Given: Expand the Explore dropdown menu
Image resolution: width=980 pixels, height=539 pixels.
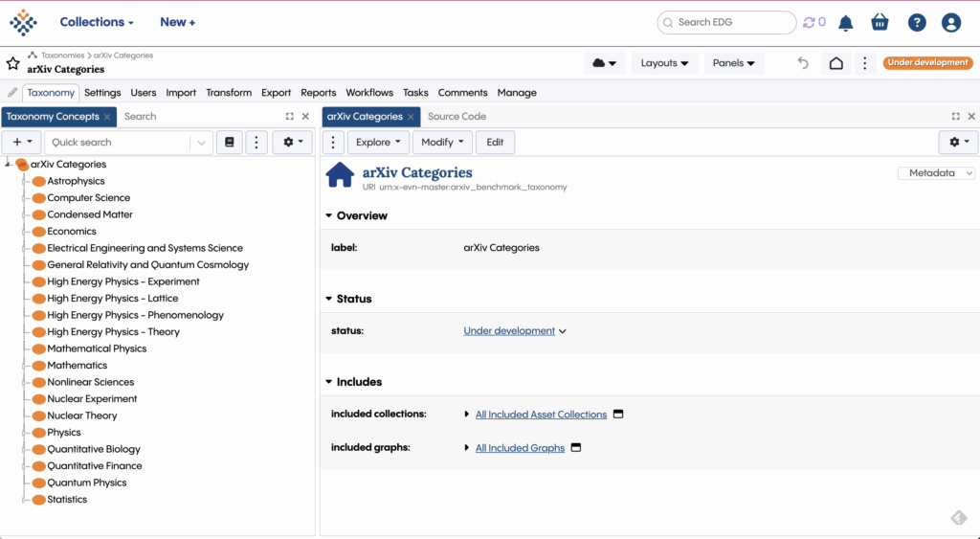Looking at the screenshot, I should (x=377, y=143).
